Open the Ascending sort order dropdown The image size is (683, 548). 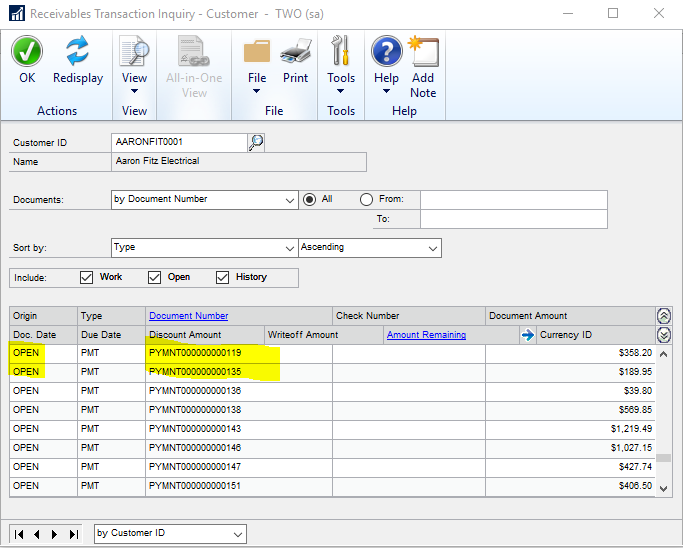coord(432,247)
